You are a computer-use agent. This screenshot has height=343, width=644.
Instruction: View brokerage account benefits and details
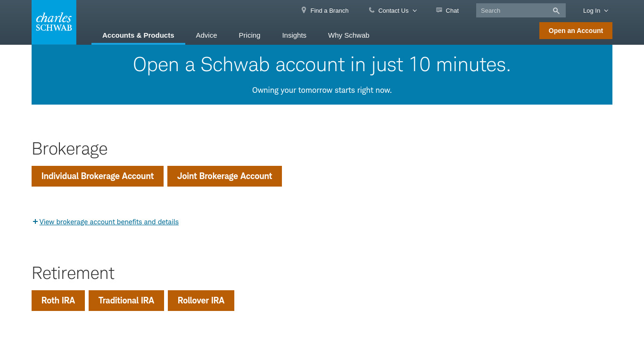[109, 221]
